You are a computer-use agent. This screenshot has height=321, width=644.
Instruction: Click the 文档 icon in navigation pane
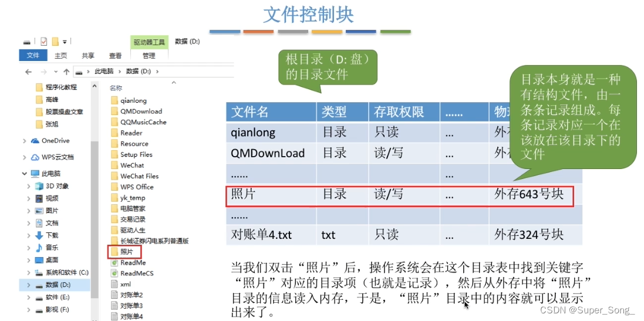tap(39, 224)
